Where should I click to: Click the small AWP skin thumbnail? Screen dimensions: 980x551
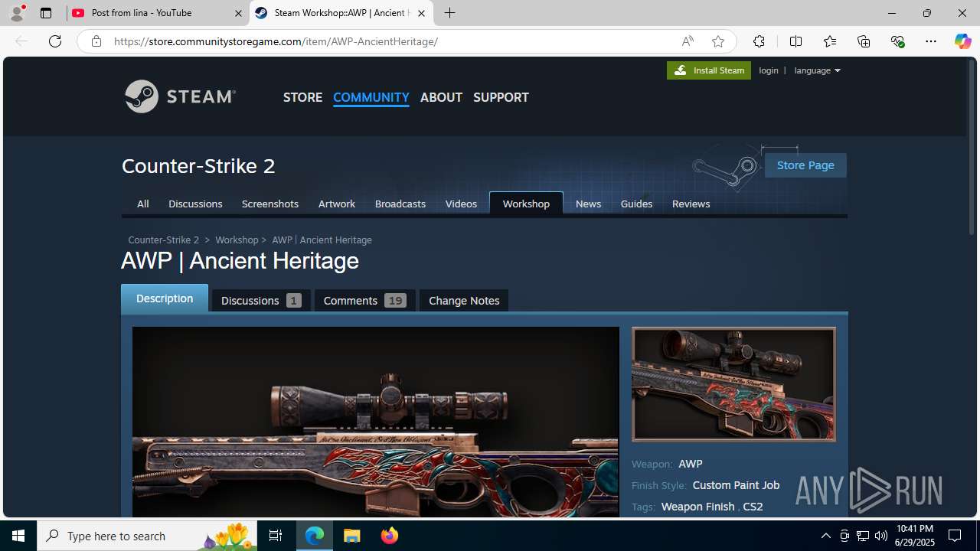pyautogui.click(x=733, y=384)
